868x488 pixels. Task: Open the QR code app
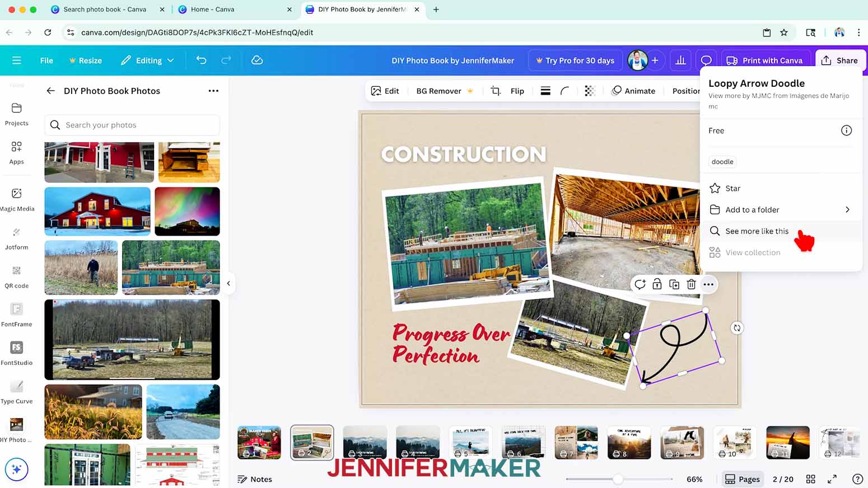(x=16, y=277)
